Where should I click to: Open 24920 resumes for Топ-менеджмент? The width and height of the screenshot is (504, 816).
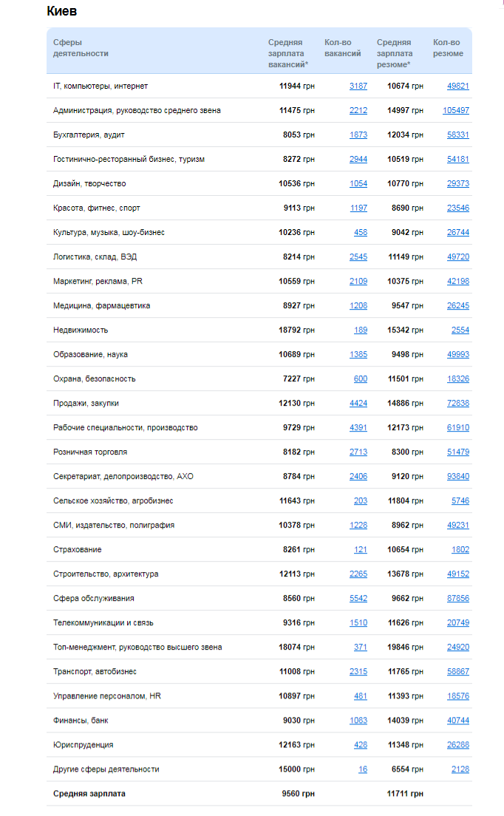click(457, 647)
